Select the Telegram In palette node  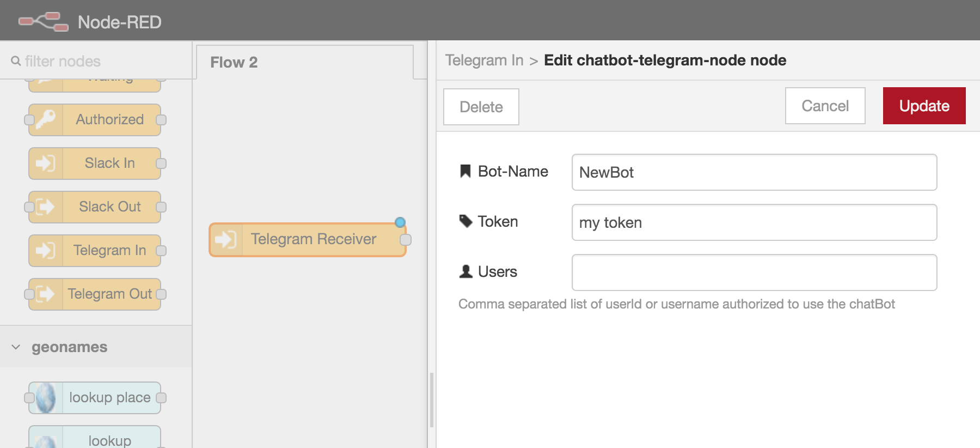95,251
